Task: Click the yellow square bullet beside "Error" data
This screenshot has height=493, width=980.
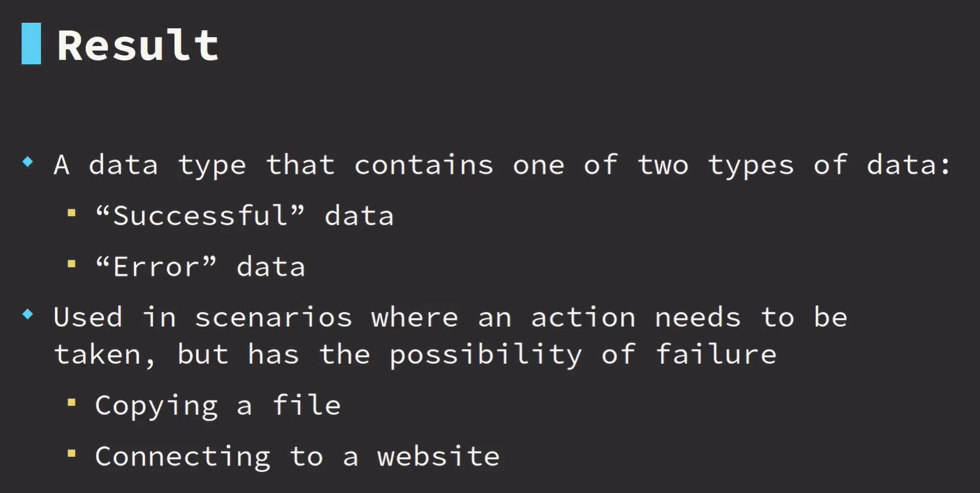Action: coord(72,264)
